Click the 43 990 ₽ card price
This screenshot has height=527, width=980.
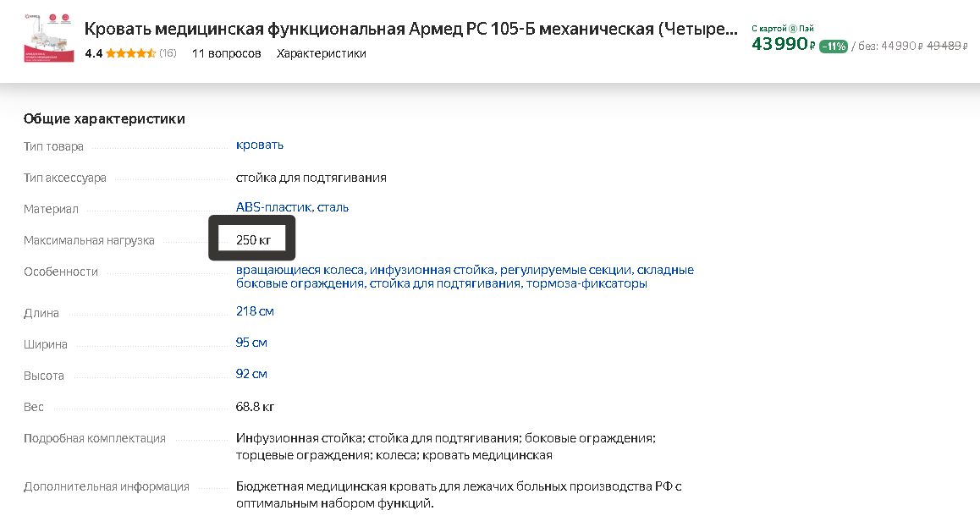(x=783, y=44)
